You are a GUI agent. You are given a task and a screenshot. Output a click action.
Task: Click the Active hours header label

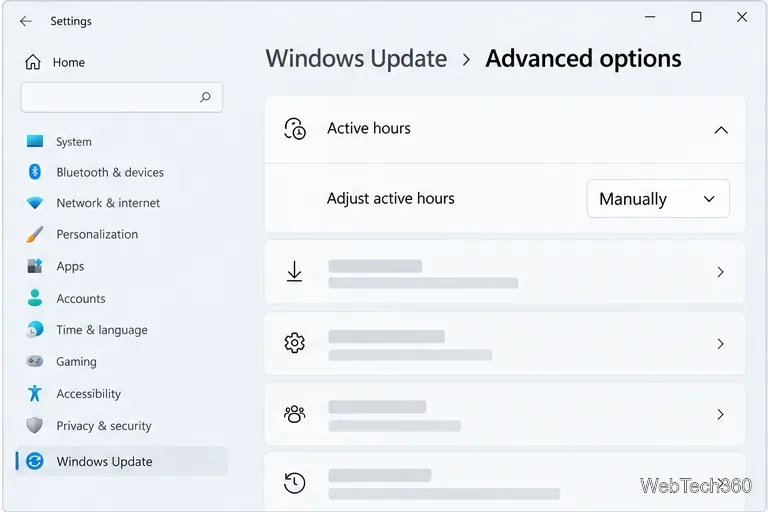click(369, 128)
